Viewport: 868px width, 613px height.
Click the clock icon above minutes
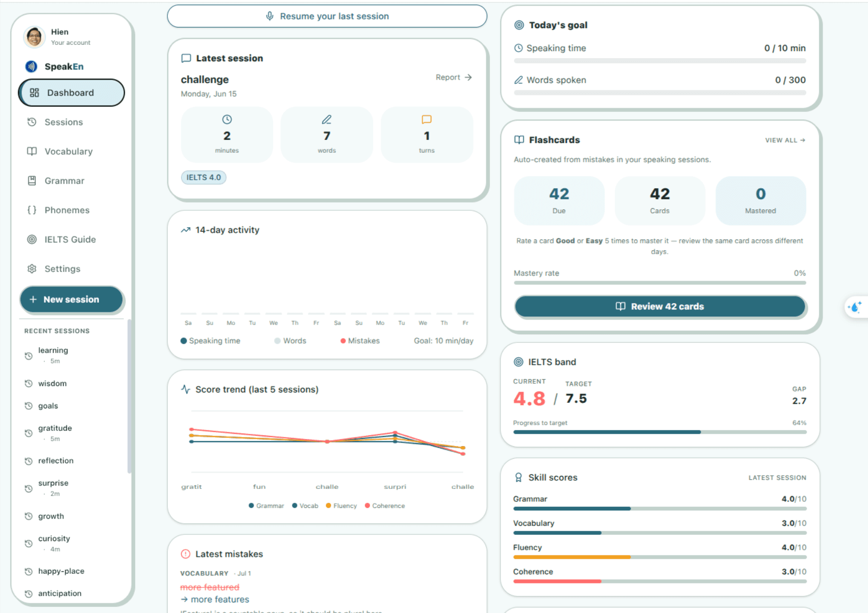pos(227,119)
